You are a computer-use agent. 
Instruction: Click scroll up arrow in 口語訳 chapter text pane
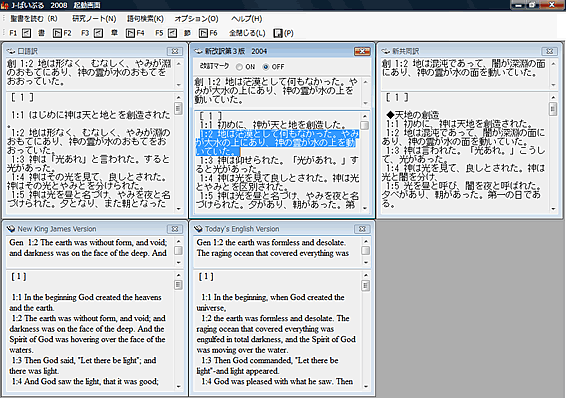click(x=178, y=97)
